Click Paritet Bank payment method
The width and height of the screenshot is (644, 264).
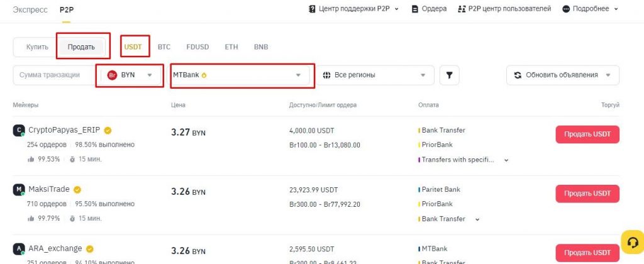point(441,189)
